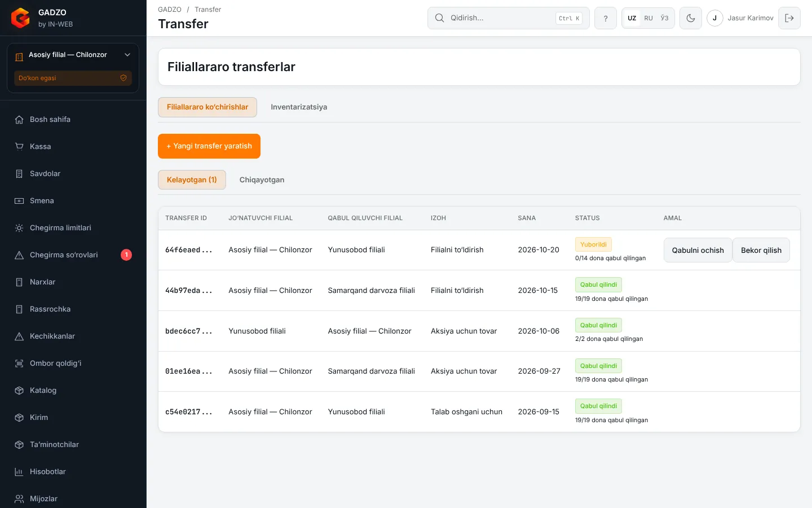Click the Do'kon egasi role badge
This screenshot has width=812, height=508.
click(x=73, y=78)
